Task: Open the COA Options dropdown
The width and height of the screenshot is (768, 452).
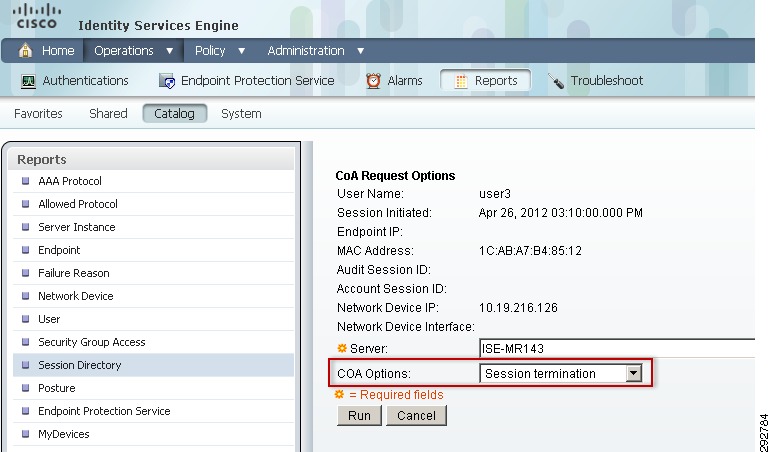Action: [x=633, y=373]
